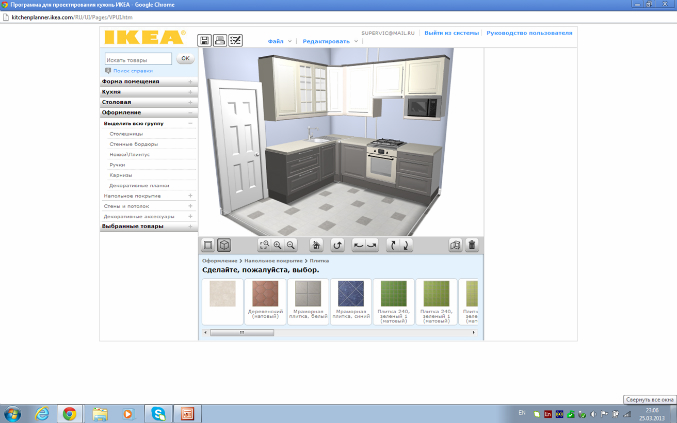This screenshot has width=677, height=423.
Task: Open the Редактировать dropdown menu
Action: pos(330,41)
